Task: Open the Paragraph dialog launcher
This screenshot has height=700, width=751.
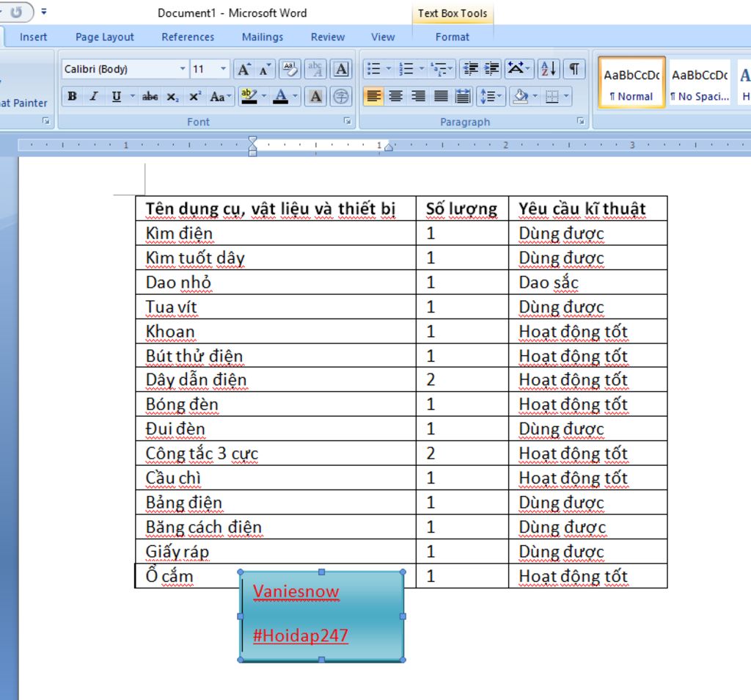Action: (581, 121)
